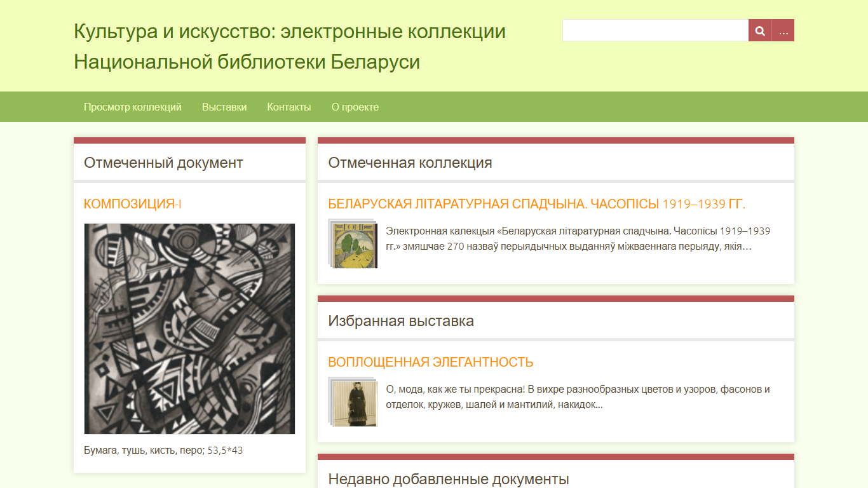Click the Избранная выставка heading

point(401,321)
